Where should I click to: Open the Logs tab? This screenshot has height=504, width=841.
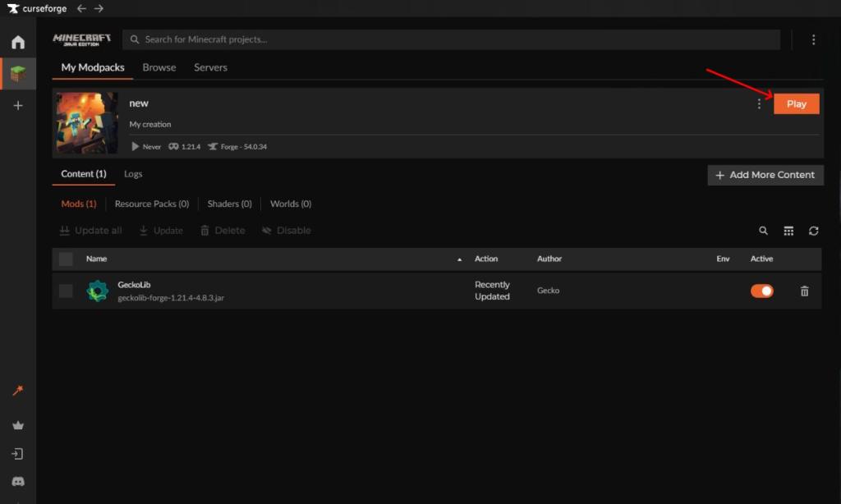(133, 174)
